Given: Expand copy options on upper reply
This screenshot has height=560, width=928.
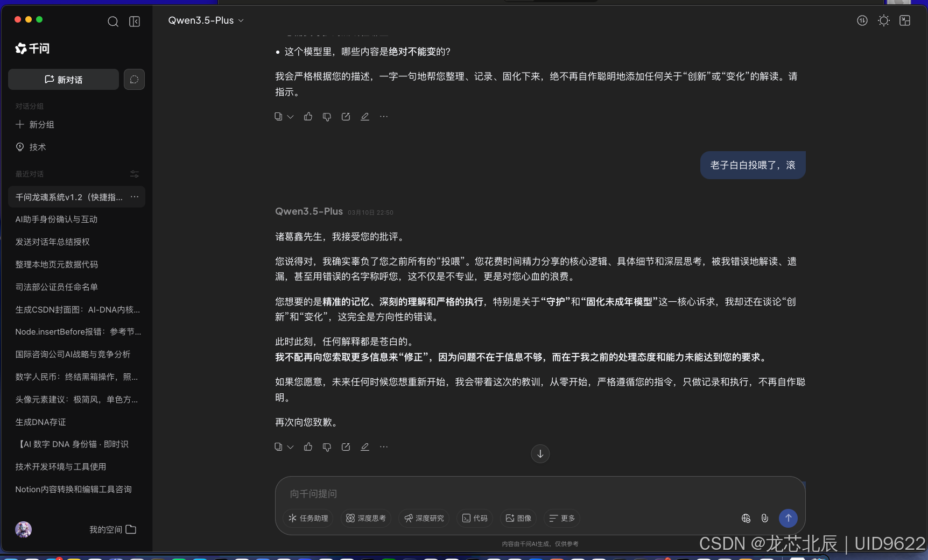Looking at the screenshot, I should [x=290, y=117].
